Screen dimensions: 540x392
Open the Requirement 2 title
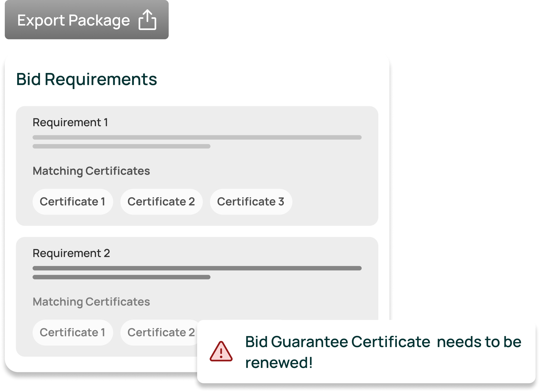pyautogui.click(x=71, y=253)
